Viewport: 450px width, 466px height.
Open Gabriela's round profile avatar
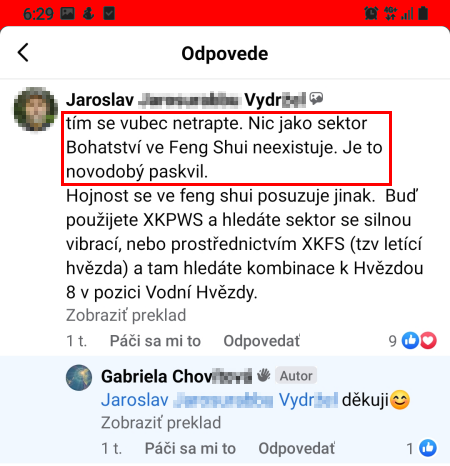(x=79, y=378)
